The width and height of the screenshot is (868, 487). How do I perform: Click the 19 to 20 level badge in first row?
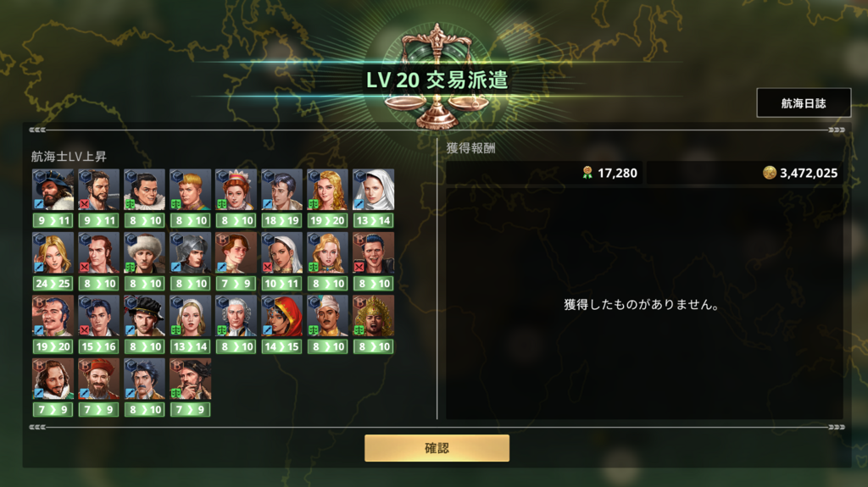tap(327, 221)
